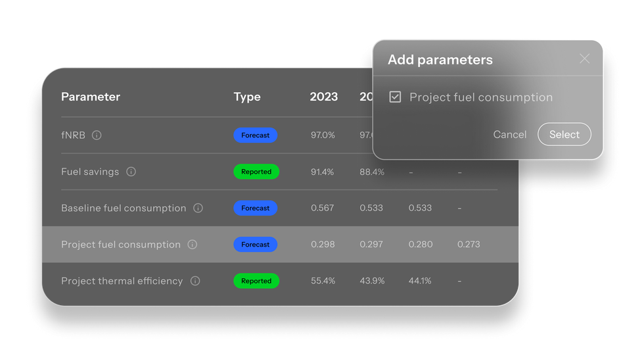Screen dimensions: 644x346
Task: Click the 2023 column header
Action: pyautogui.click(x=323, y=97)
